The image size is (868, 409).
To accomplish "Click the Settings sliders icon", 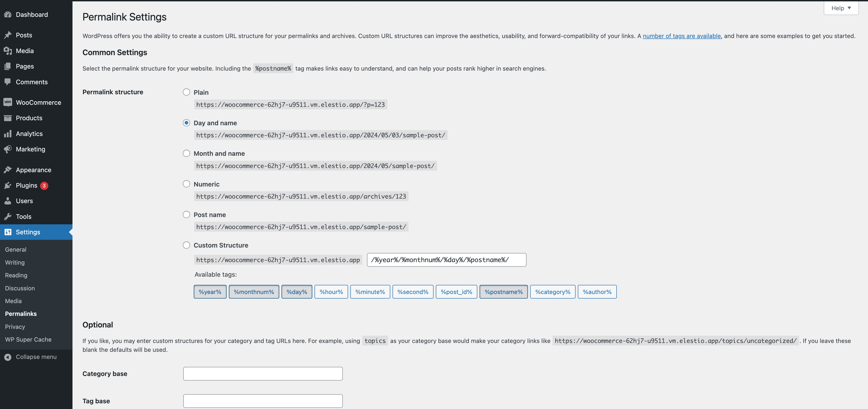I will 8,232.
